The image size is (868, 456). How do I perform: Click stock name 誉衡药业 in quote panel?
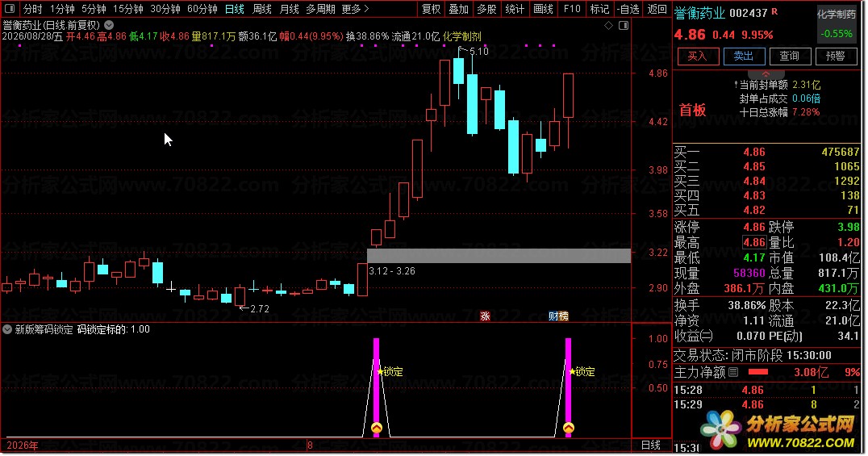(699, 13)
